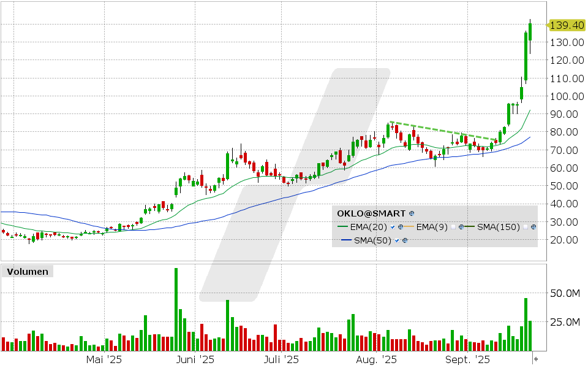Uncheck the SMA(50) indicator checkbox
The width and height of the screenshot is (588, 368).
click(x=398, y=240)
